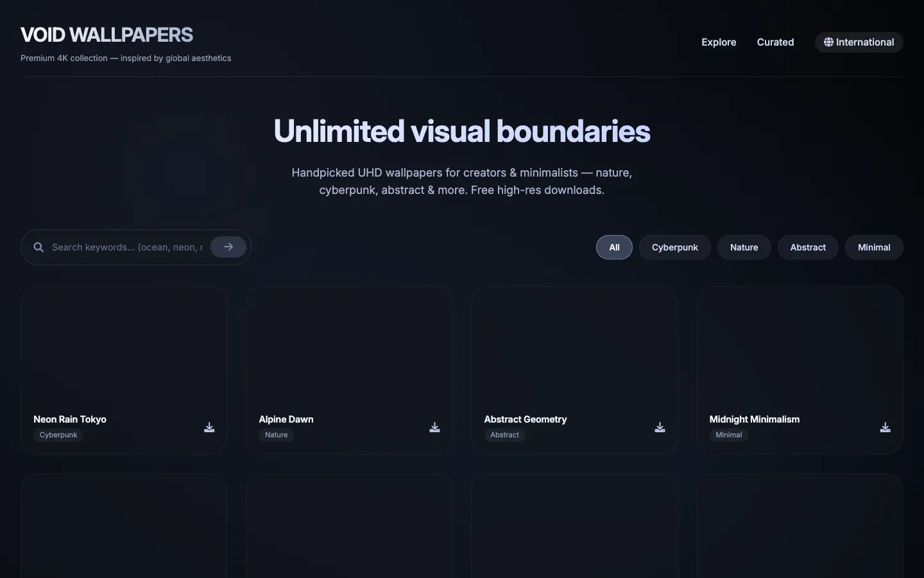Click the globe icon beside International
The height and width of the screenshot is (578, 924).
pyautogui.click(x=828, y=42)
